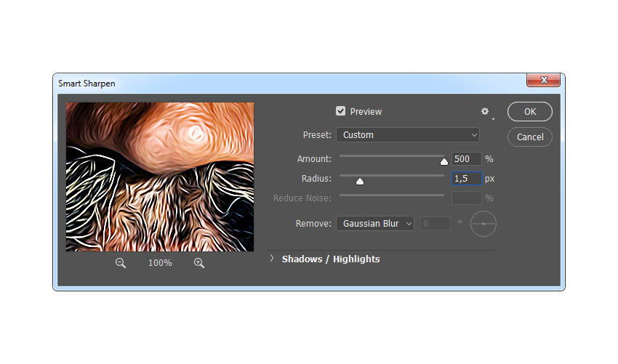Screen dimensions: 618x364
Task: Zoom out the preview with the minus magnifier
Action: (x=121, y=263)
